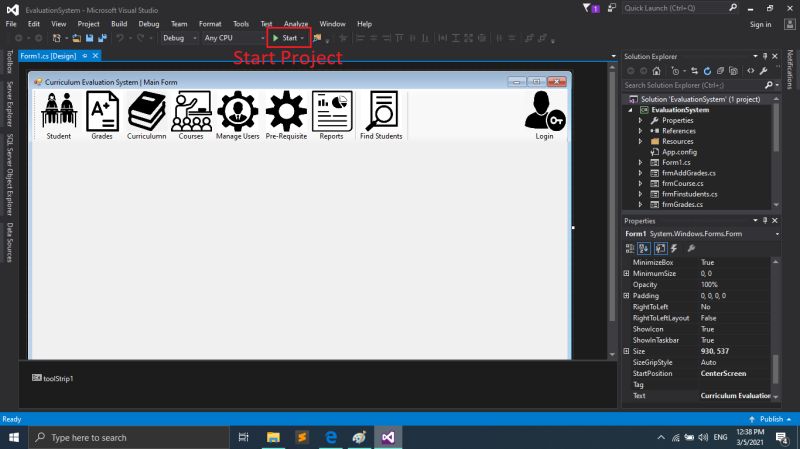Click Property Pages wrench in Properties
Image resolution: width=800 pixels, height=449 pixels.
[x=691, y=248]
